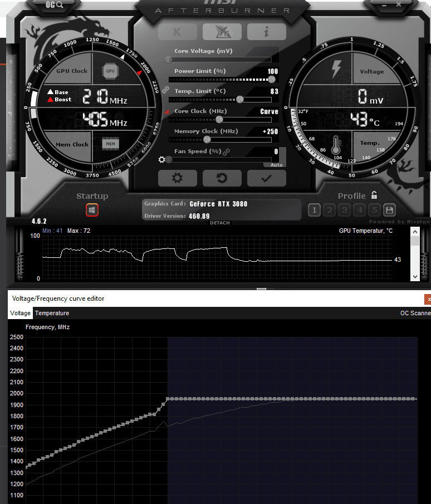431x504 pixels.
Task: Click the Fan Speed slider handle
Action: (169, 159)
